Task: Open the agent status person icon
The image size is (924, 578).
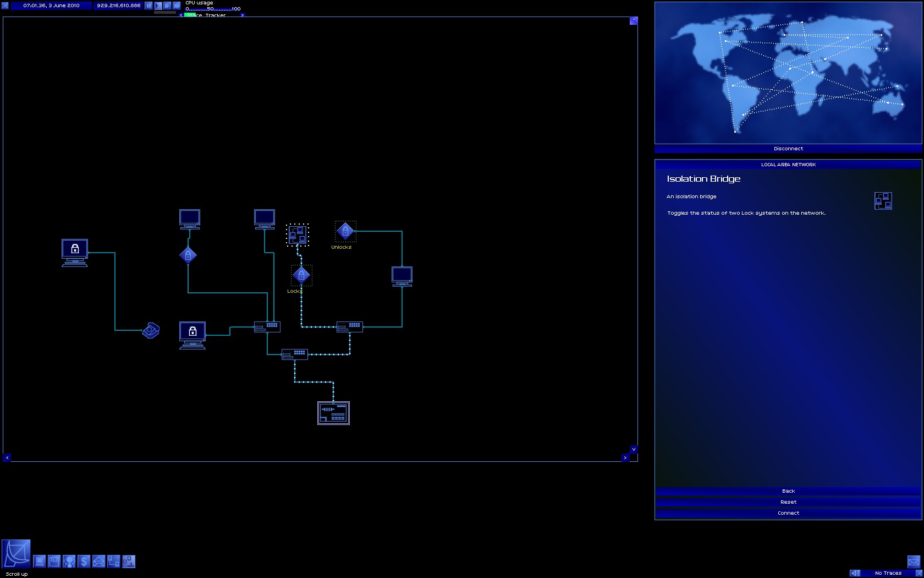Action: pos(69,561)
